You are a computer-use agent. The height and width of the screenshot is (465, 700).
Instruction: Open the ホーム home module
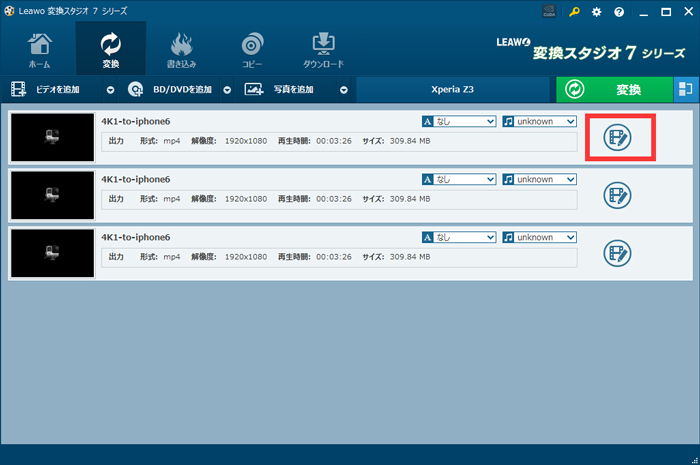coord(40,50)
